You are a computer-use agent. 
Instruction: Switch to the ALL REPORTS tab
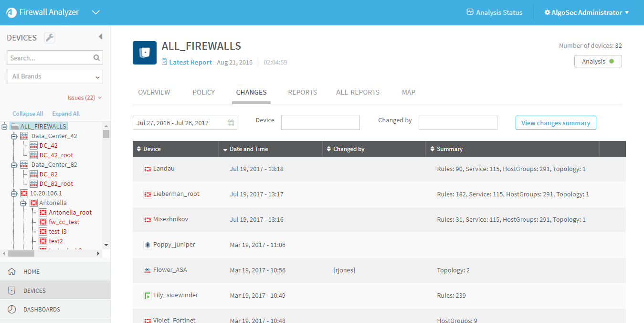pos(358,92)
